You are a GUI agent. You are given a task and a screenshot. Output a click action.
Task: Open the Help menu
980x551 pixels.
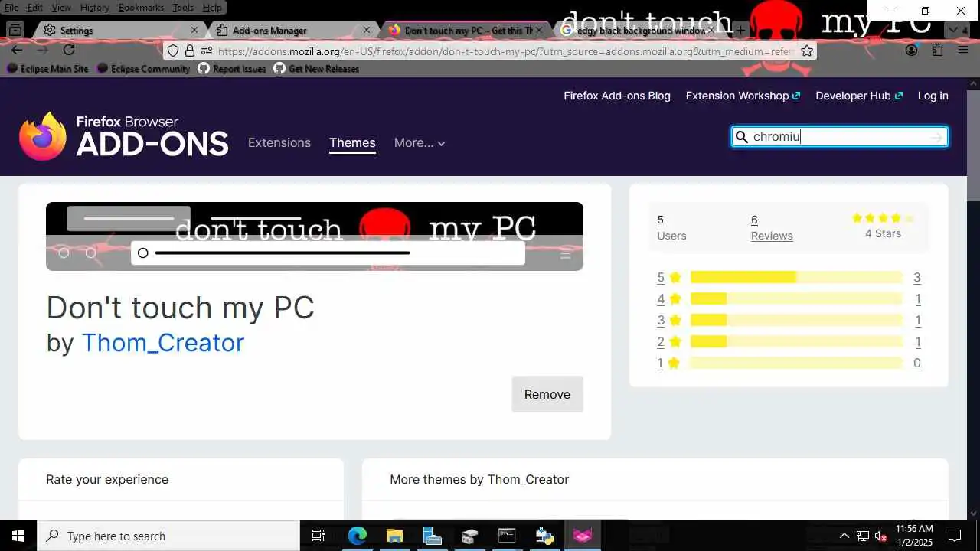tap(212, 8)
